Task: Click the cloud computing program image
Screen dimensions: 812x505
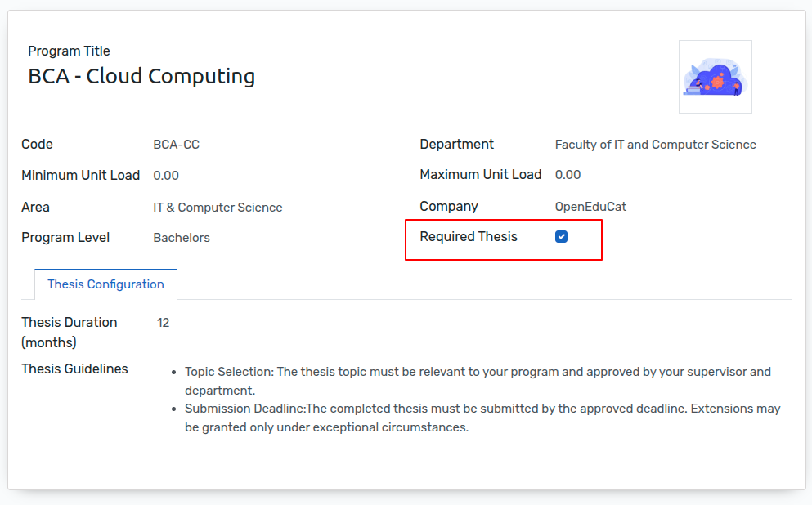Action: coord(716,77)
